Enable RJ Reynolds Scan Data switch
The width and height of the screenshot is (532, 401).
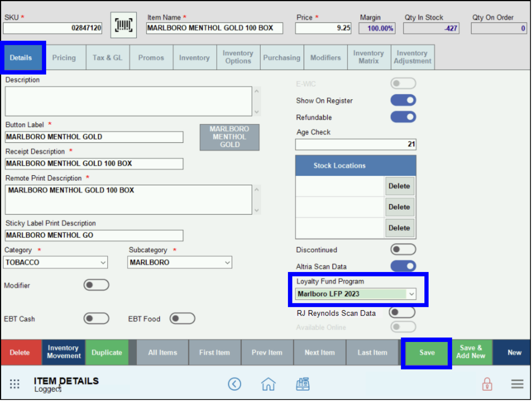click(403, 312)
